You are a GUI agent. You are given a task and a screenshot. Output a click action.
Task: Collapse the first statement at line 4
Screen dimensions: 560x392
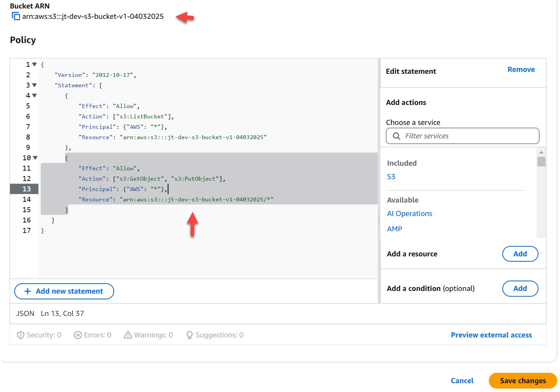(34, 95)
